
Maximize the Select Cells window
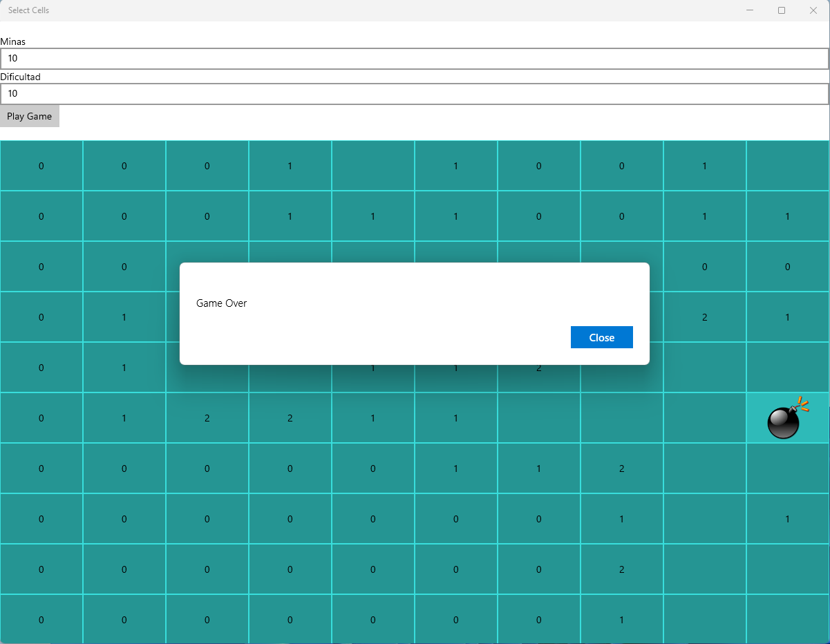point(782,10)
